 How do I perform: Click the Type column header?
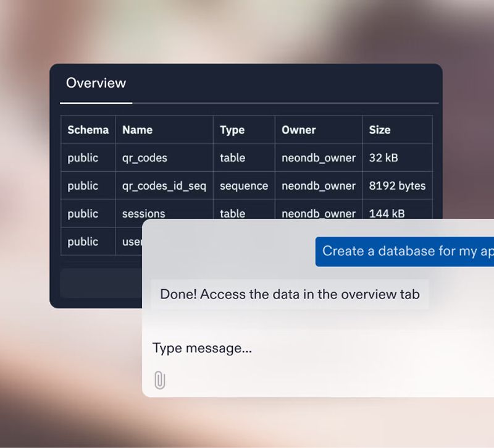232,130
